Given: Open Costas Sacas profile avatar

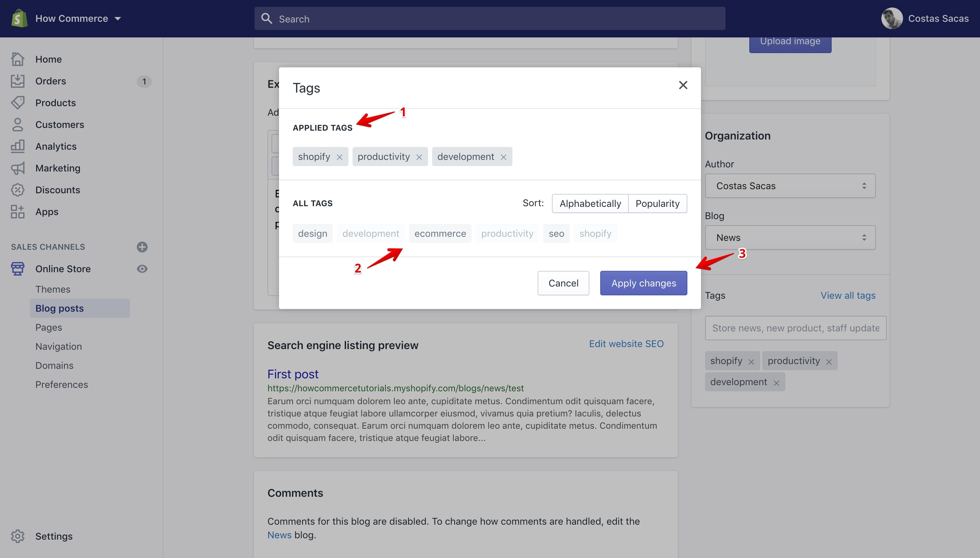Looking at the screenshot, I should click(x=892, y=18).
